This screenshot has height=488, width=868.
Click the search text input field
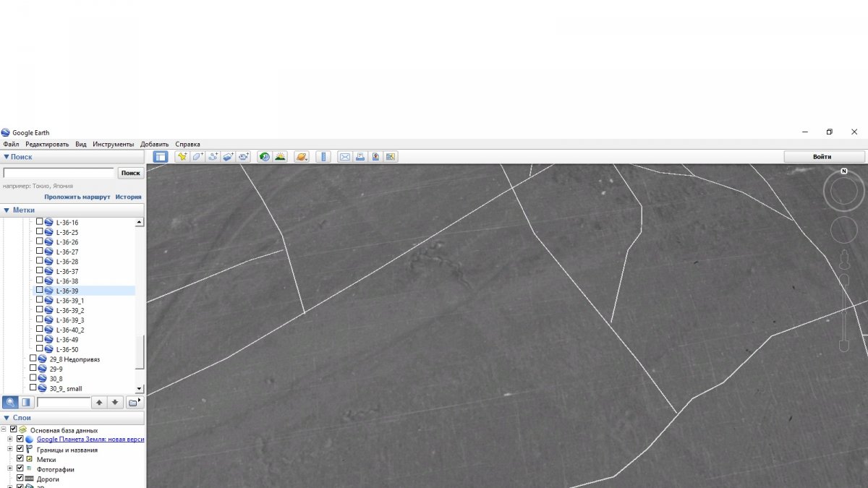59,173
